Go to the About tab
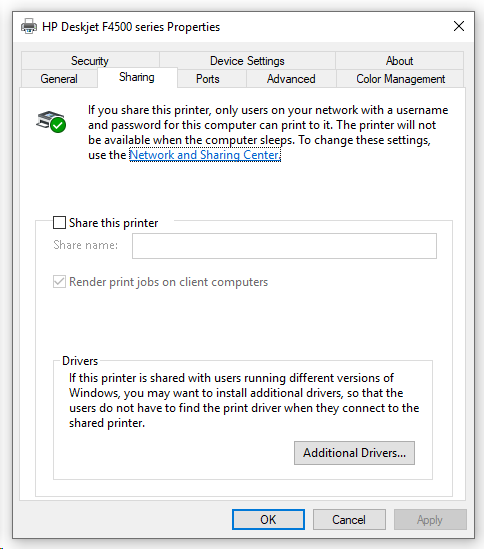This screenshot has width=484, height=549. 399,61
